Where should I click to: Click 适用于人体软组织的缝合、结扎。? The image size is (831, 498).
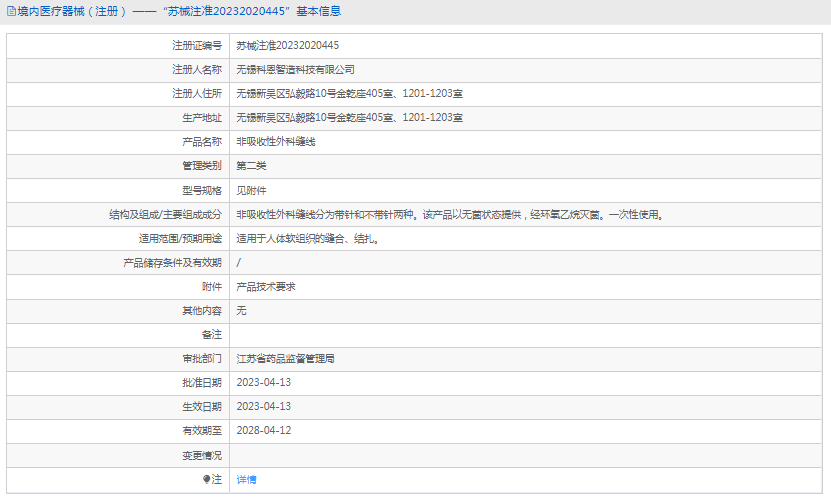point(308,239)
